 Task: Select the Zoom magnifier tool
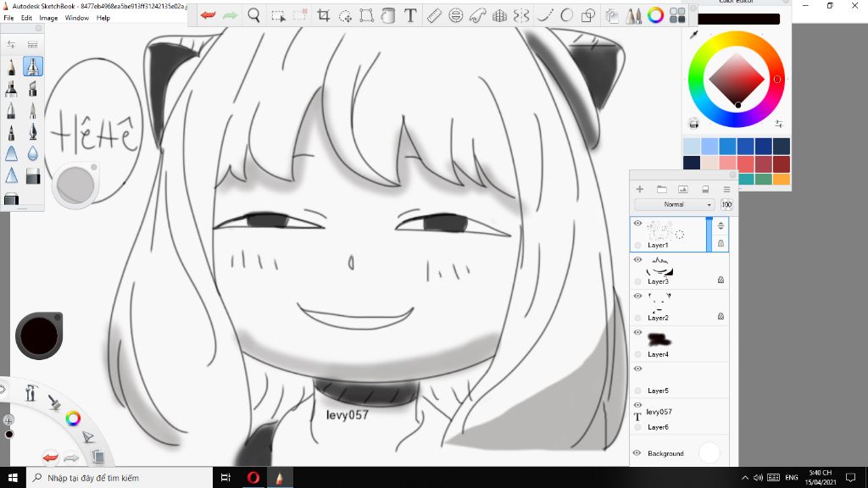[x=253, y=15]
